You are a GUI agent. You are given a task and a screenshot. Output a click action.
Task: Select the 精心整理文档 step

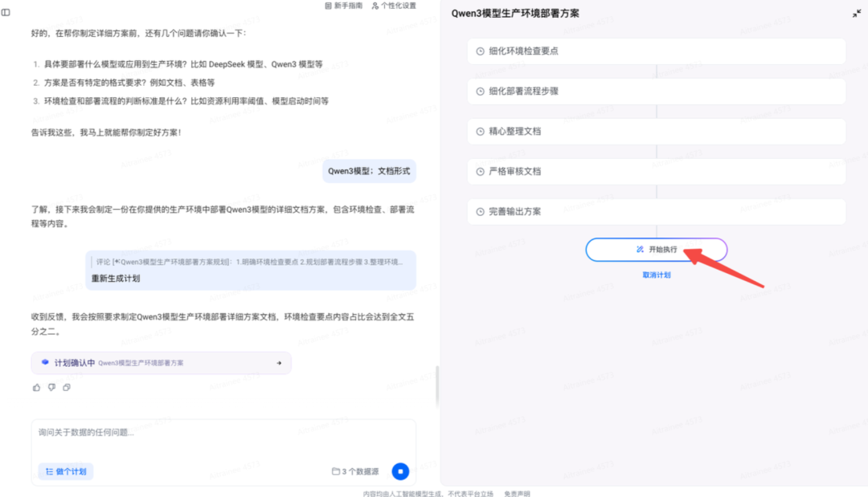[656, 132]
